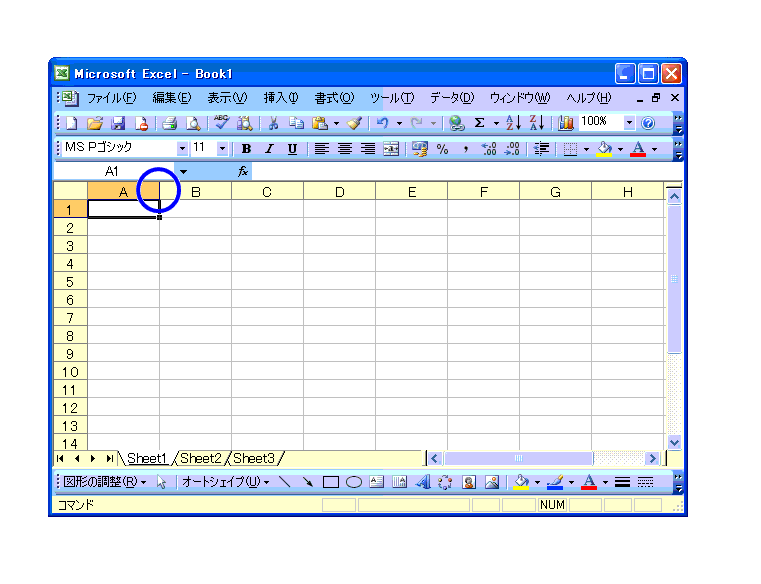This screenshot has width=761, height=584.
Task: Toggle center alignment
Action: (x=345, y=149)
